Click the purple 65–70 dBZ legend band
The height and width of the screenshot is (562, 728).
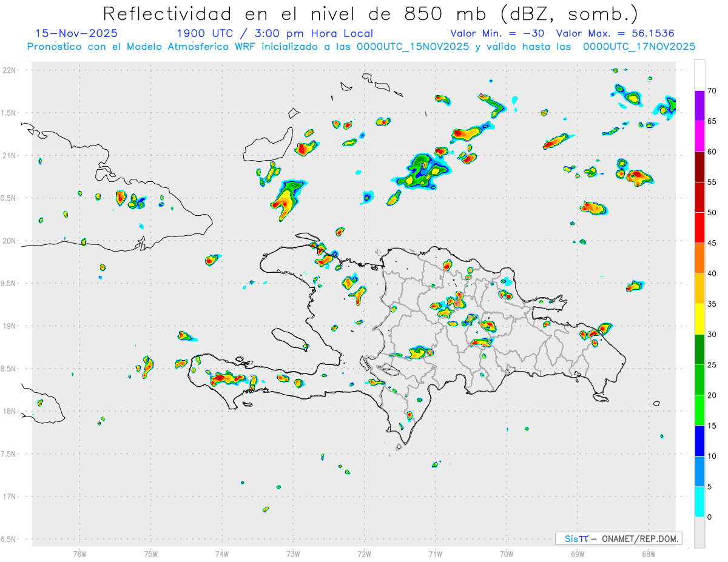tap(699, 106)
